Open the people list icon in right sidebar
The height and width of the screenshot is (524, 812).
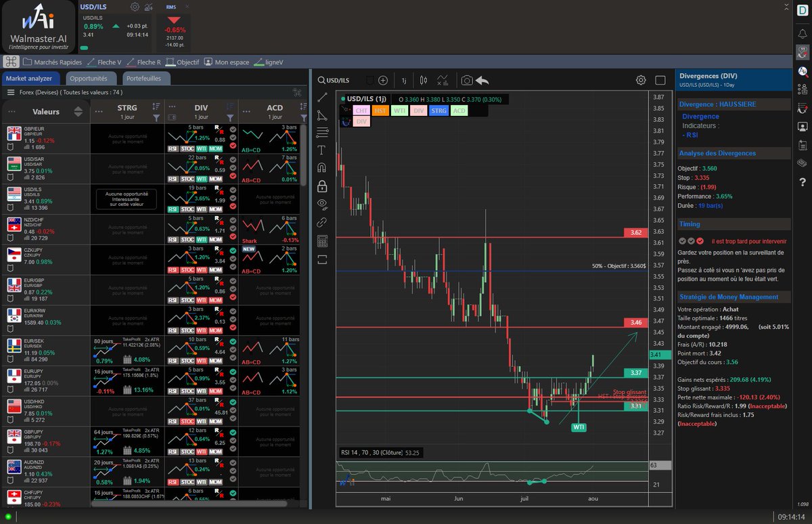[803, 89]
